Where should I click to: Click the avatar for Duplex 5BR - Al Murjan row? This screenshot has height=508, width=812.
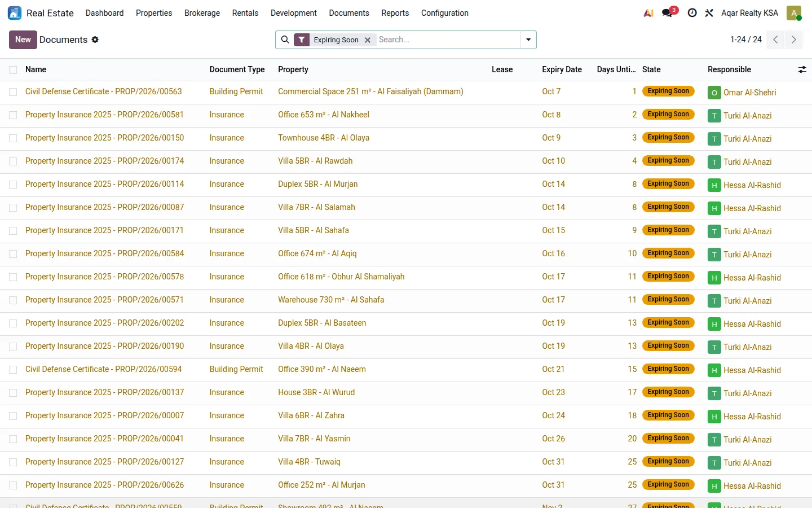coord(714,185)
